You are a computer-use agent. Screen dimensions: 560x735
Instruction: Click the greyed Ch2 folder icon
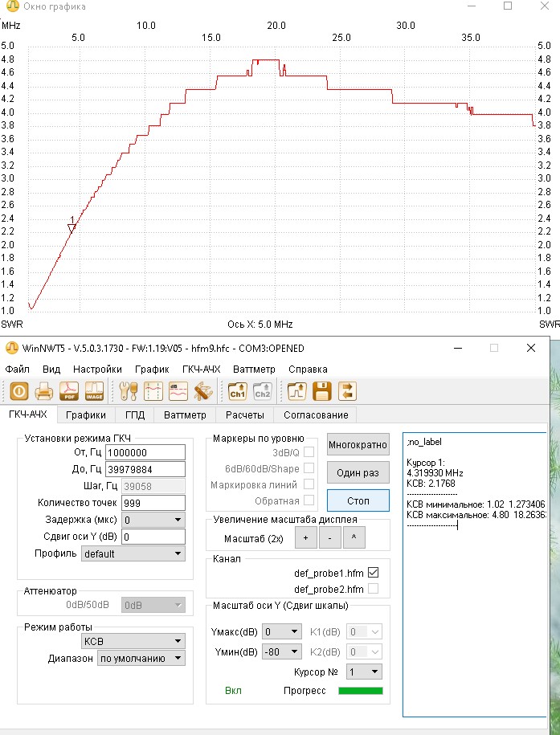point(262,391)
